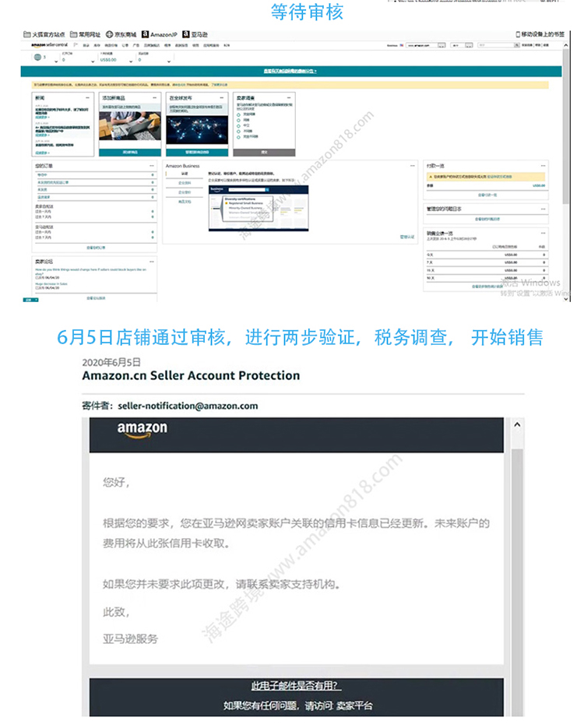
Task: Collapse the 新闻 card
Action: [87, 98]
